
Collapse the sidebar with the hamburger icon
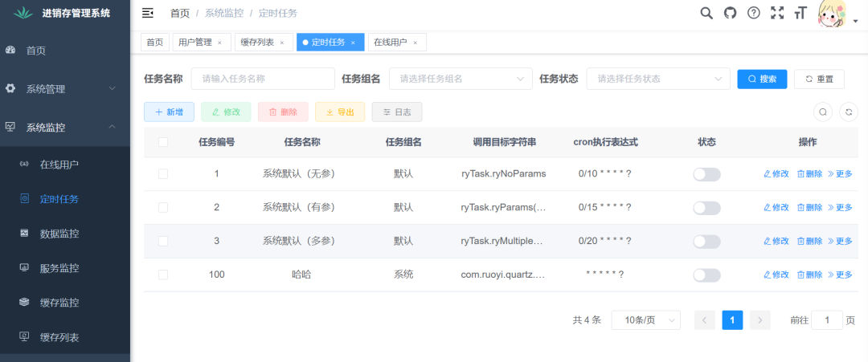[x=147, y=14]
